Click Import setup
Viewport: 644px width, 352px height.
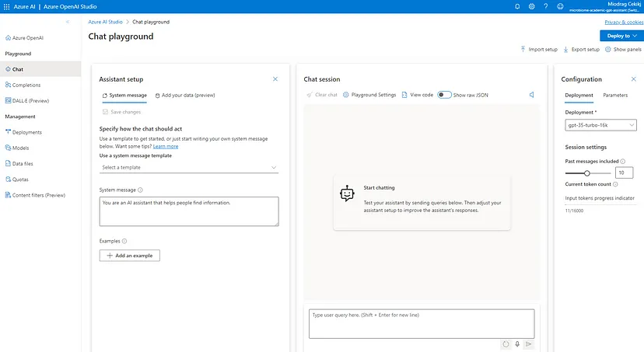coord(539,49)
